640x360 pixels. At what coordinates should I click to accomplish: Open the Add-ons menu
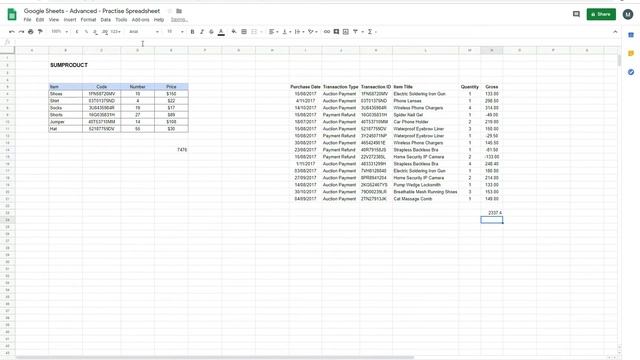tap(140, 20)
